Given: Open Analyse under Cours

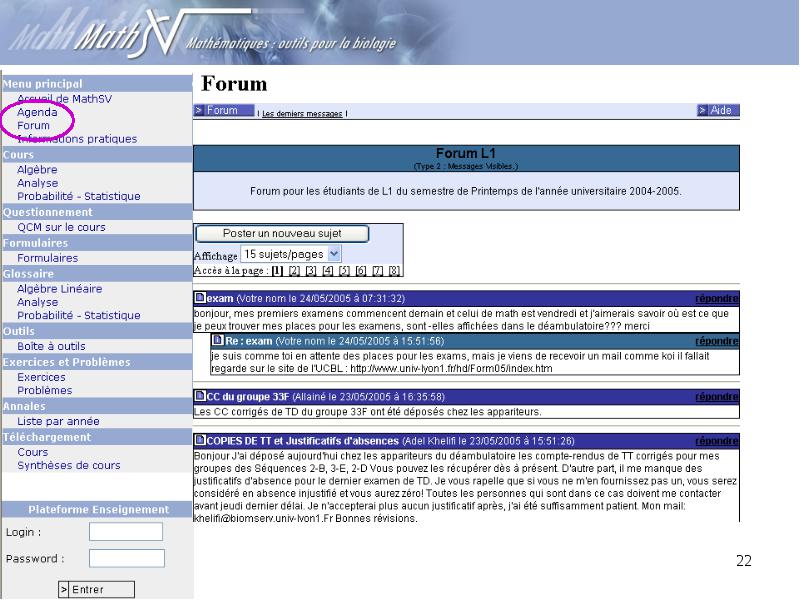Looking at the screenshot, I should click(37, 183).
